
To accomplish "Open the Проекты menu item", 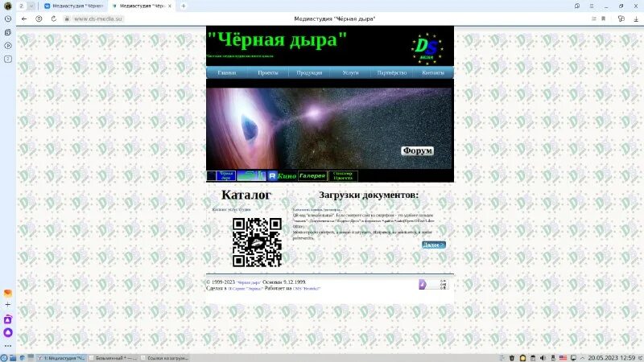I will tap(268, 72).
